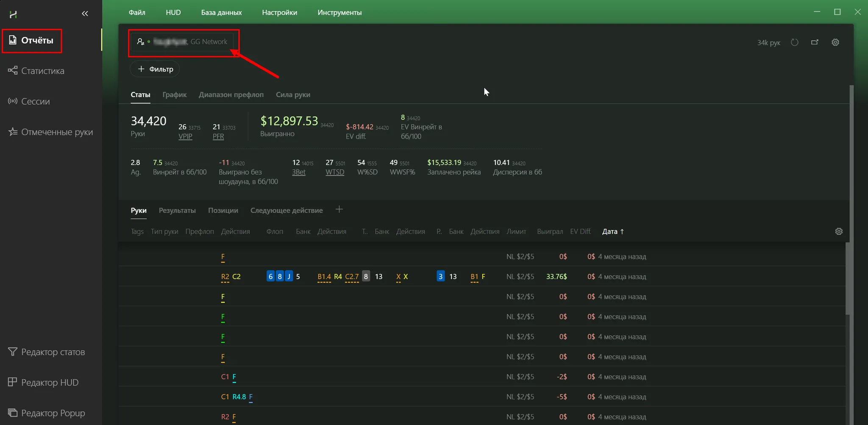868x425 pixels.
Task: Click the PFR stat link
Action: coord(218,136)
